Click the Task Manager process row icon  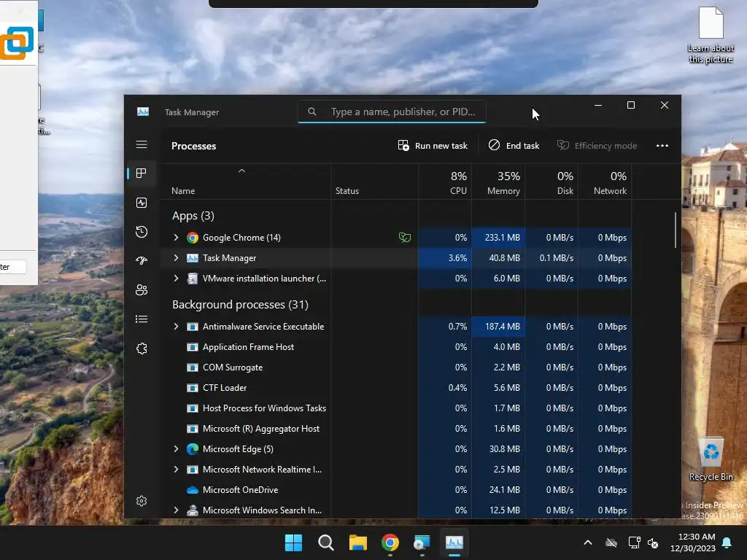(x=193, y=258)
